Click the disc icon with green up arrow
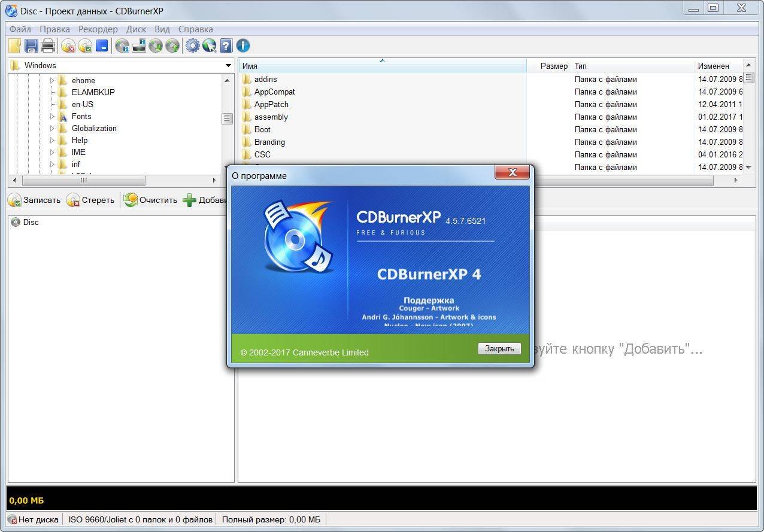Screen dimensions: 764x532 [172, 45]
